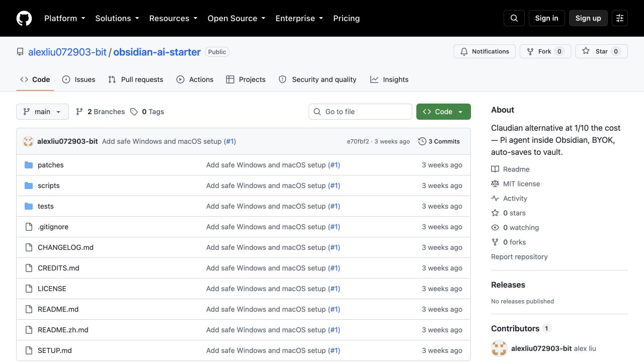Open pull request #1 in header commit message

tap(230, 141)
